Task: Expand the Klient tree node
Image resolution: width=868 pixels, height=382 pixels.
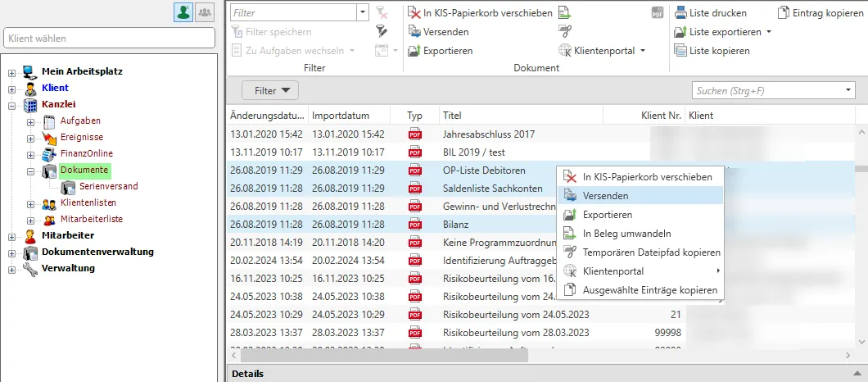Action: click(x=11, y=89)
